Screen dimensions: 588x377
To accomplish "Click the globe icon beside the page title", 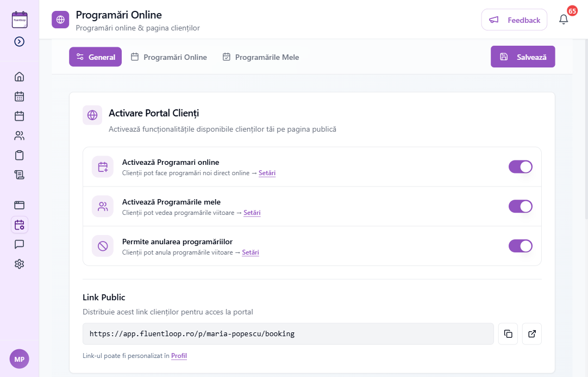I will pos(60,20).
